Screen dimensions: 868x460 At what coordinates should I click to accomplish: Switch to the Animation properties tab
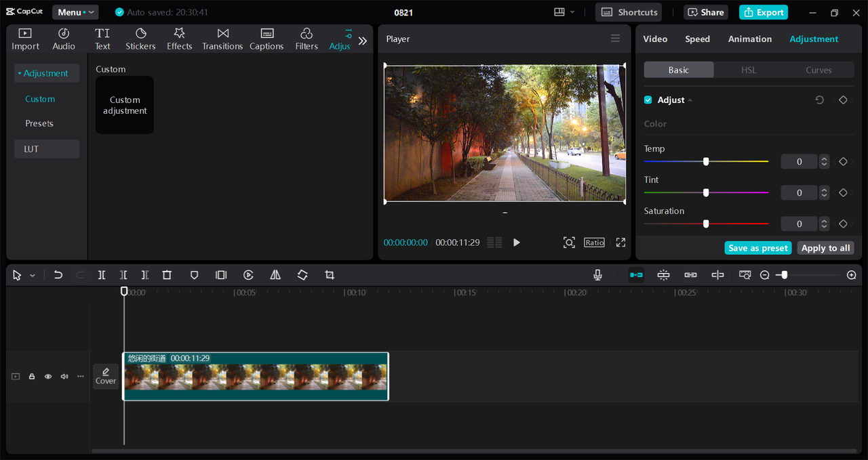[x=750, y=39]
